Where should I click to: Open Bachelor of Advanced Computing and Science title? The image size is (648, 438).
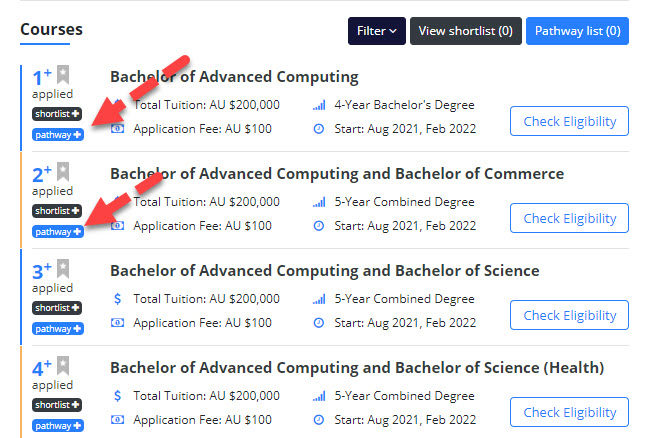325,271
